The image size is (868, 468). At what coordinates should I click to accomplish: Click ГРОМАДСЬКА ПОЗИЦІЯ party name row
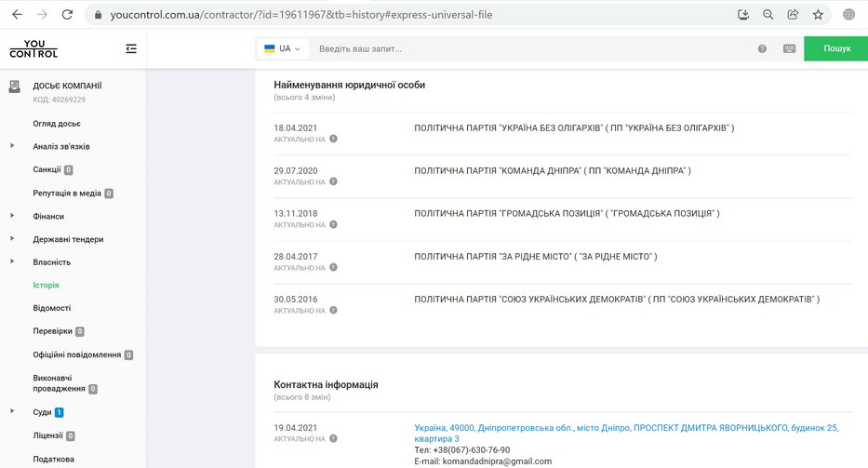click(567, 213)
